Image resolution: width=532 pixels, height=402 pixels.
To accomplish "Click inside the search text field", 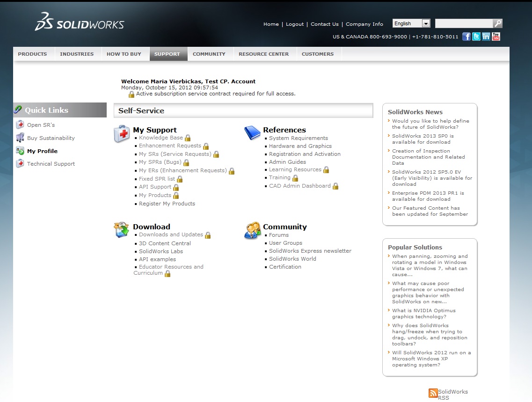I will 463,23.
